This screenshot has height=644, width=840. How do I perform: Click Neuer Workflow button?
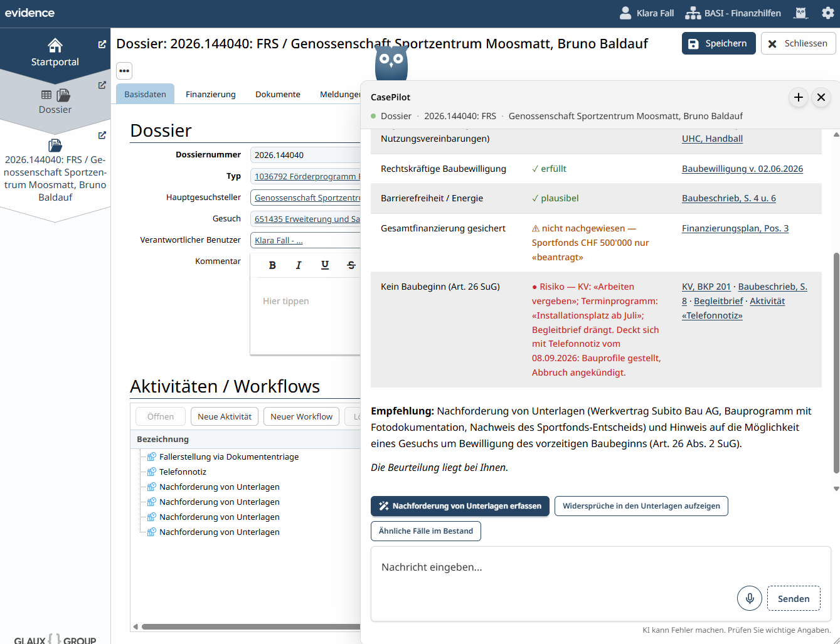pos(301,416)
